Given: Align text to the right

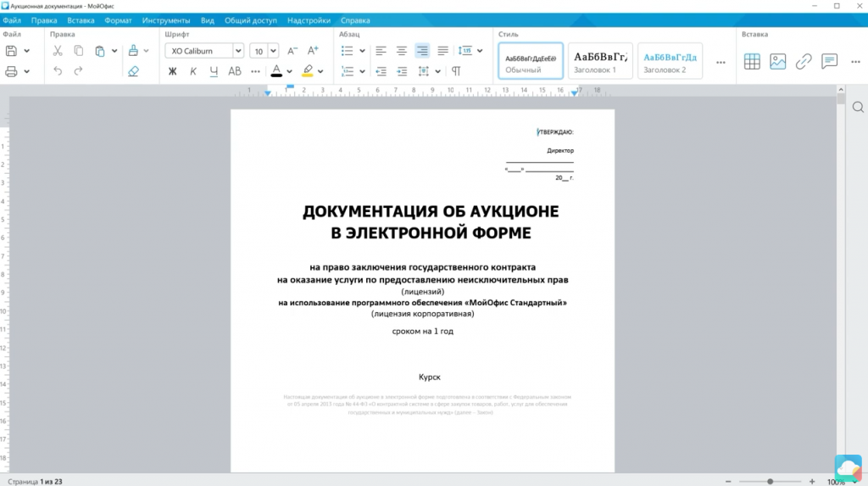Looking at the screenshot, I should [x=422, y=51].
